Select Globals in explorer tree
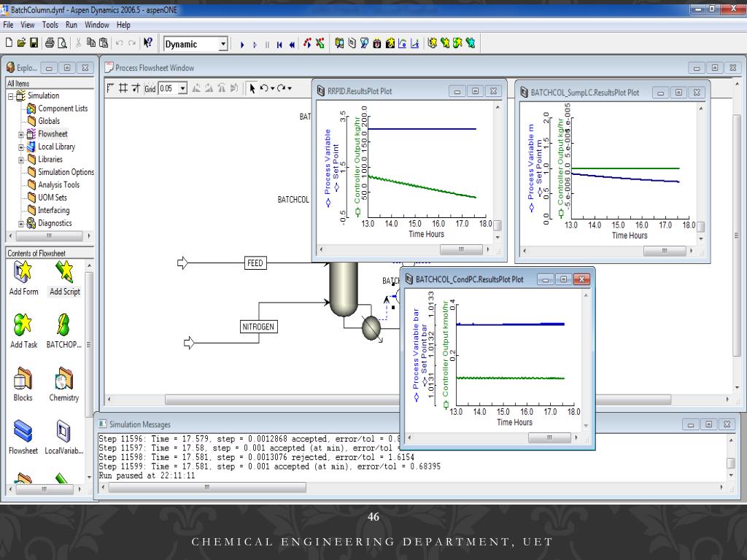 pyautogui.click(x=49, y=121)
